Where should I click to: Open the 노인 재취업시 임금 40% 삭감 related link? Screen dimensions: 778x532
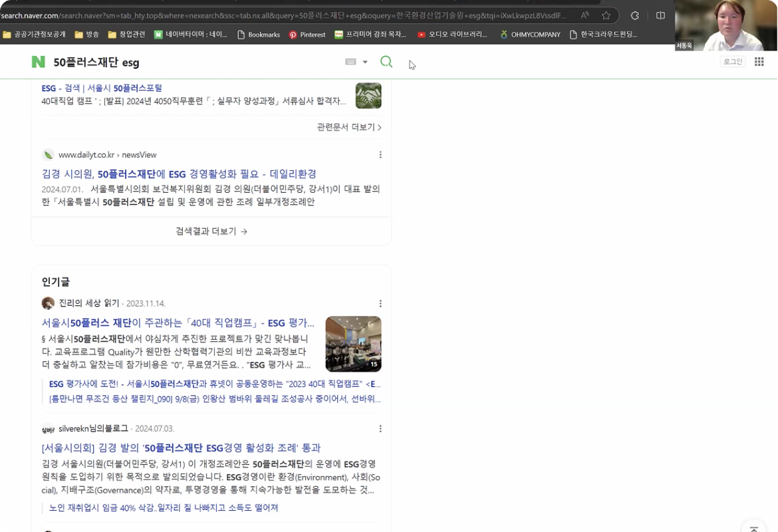[x=163, y=507]
